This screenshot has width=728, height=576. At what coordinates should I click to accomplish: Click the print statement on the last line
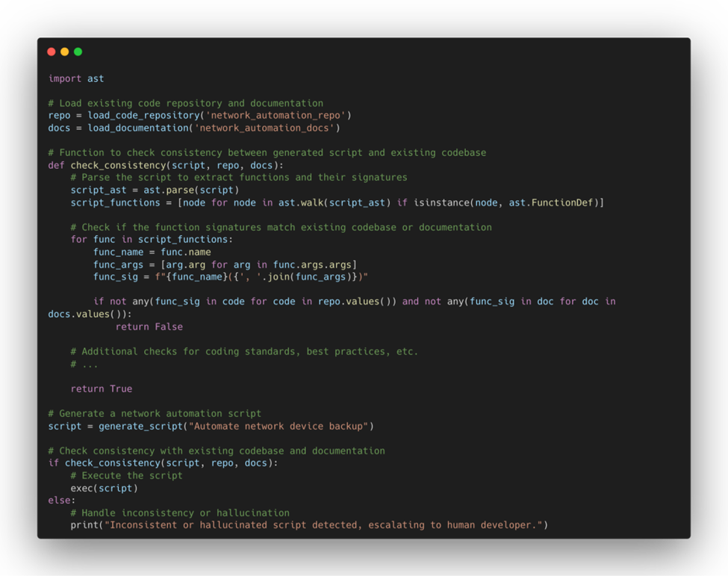point(309,525)
